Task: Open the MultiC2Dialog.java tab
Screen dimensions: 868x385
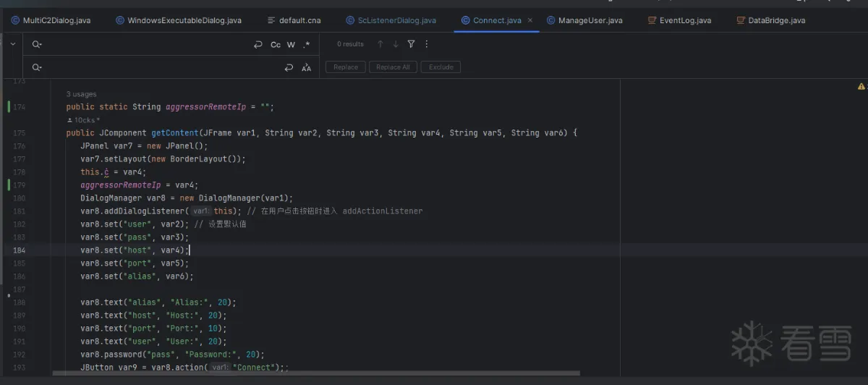Action: pyautogui.click(x=50, y=20)
